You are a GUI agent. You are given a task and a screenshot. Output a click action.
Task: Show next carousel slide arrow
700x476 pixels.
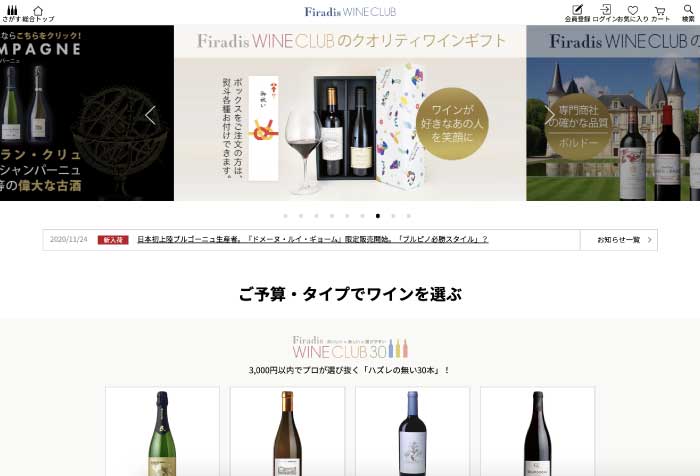550,115
